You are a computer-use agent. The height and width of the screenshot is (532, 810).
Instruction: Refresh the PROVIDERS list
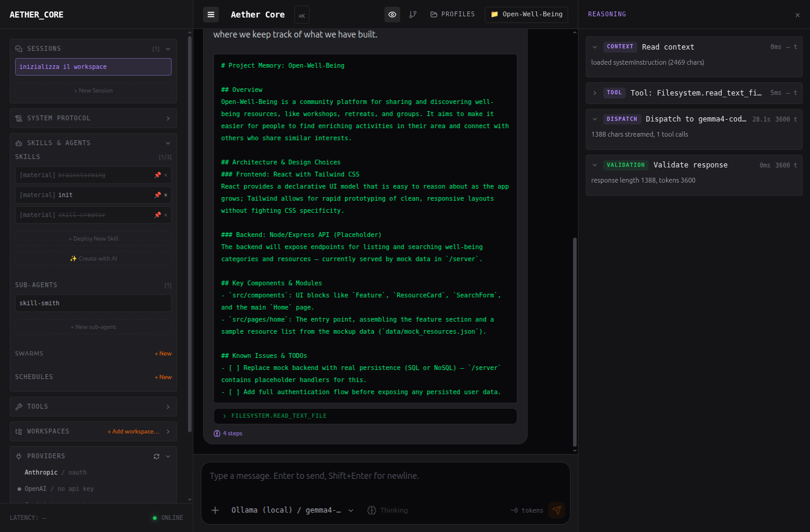tap(157, 456)
